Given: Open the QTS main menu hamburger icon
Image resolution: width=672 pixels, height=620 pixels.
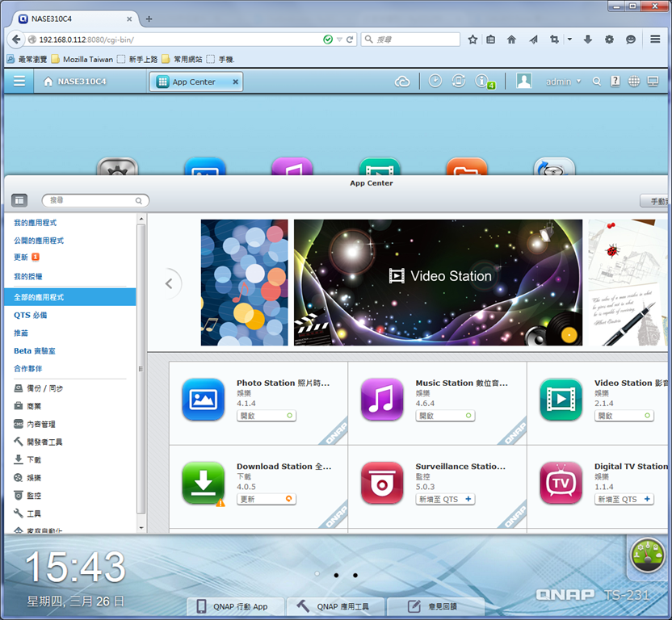Looking at the screenshot, I should pos(19,82).
